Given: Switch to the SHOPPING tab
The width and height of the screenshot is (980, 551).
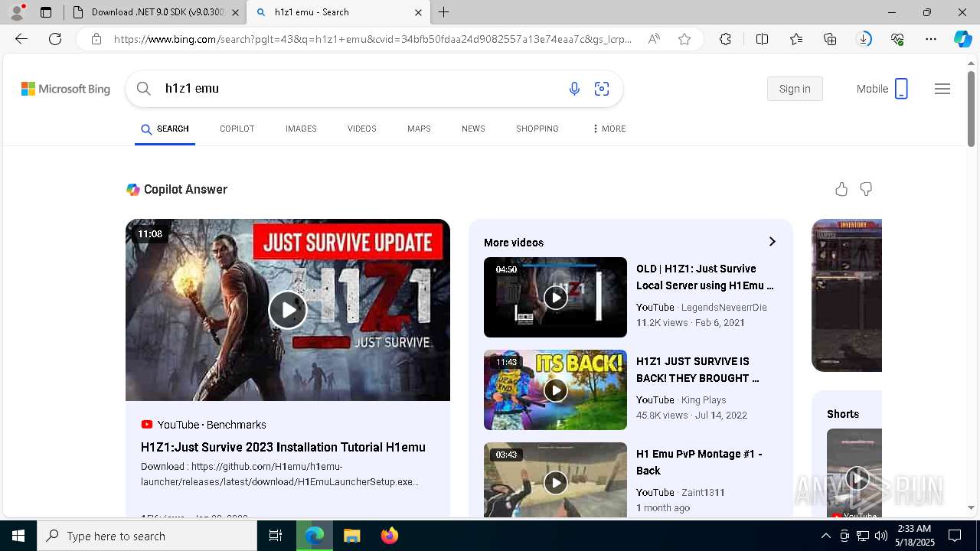Looking at the screenshot, I should click(537, 129).
